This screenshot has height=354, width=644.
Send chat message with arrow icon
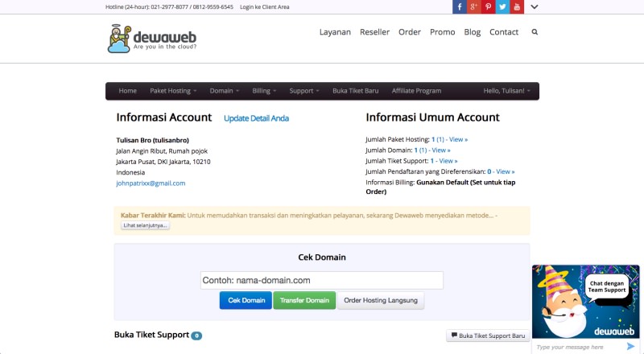[x=630, y=347]
